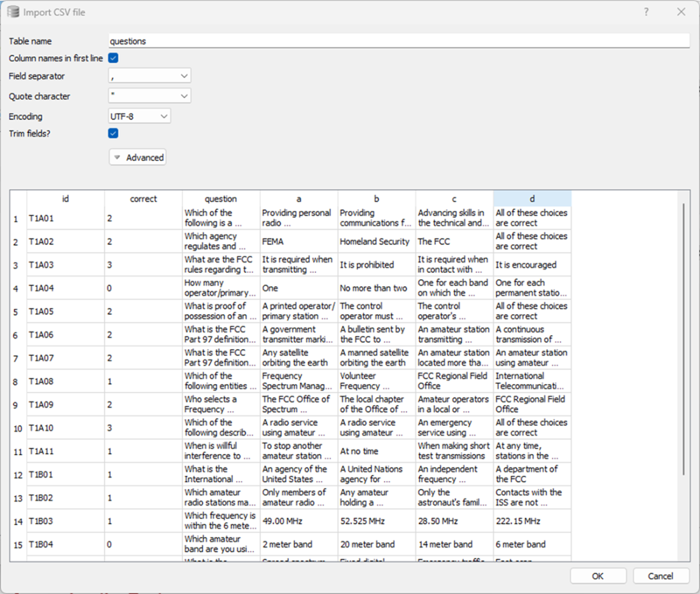Toggle the Trim fields checkbox
This screenshot has width=700, height=594.
(x=113, y=133)
